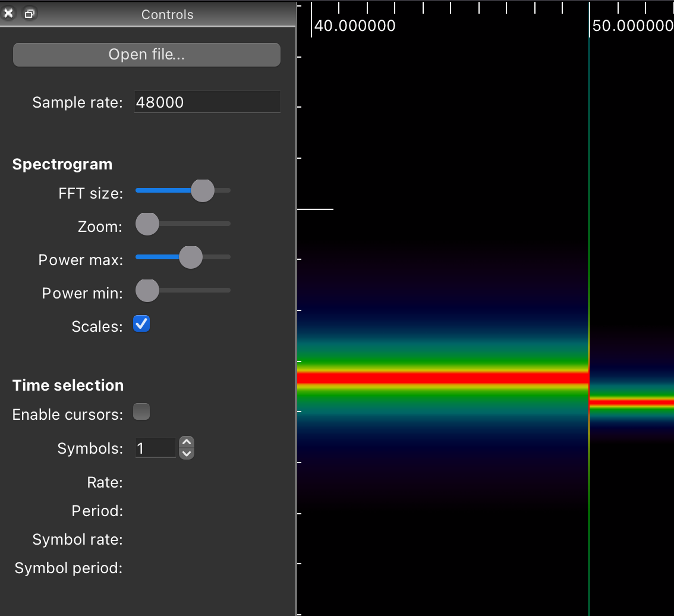
Task: Click the Controls panel title bar
Action: coord(167,14)
